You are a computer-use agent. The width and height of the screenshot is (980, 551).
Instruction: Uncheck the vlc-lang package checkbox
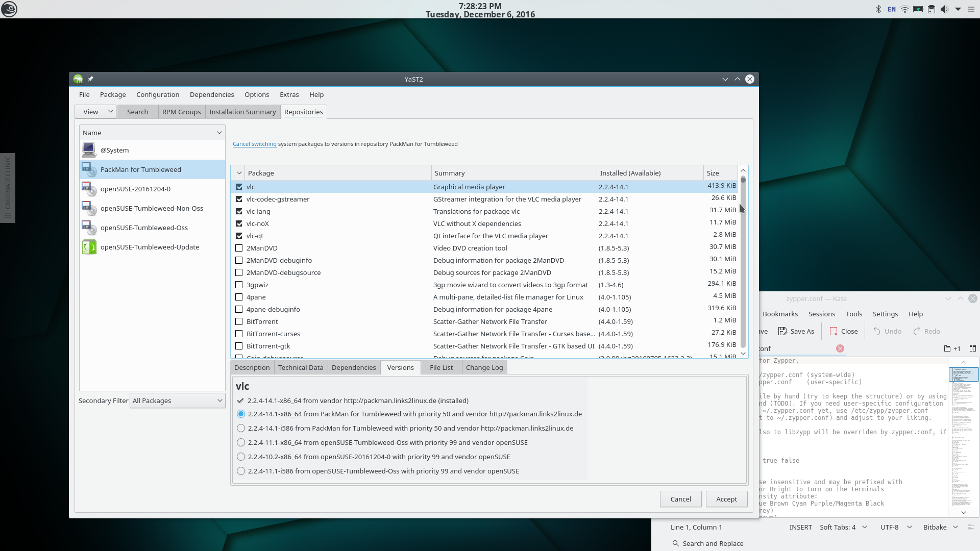239,211
